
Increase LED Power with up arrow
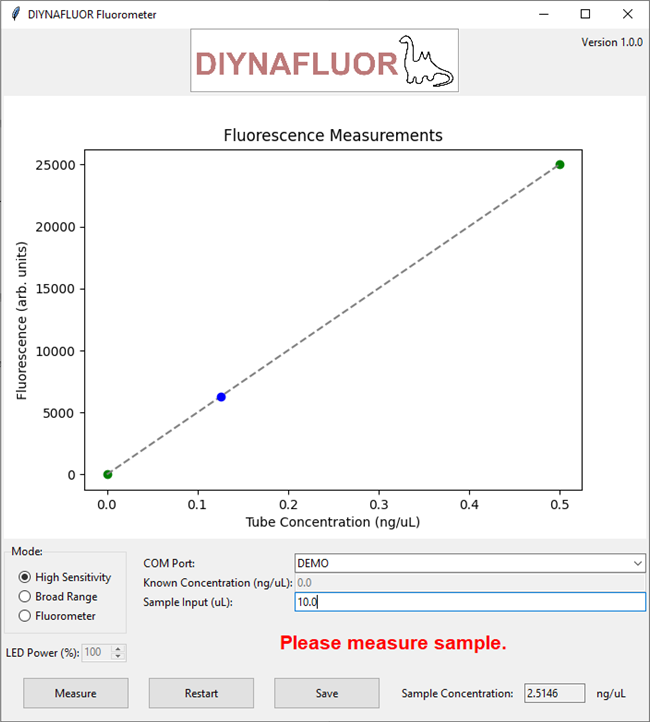pos(118,648)
